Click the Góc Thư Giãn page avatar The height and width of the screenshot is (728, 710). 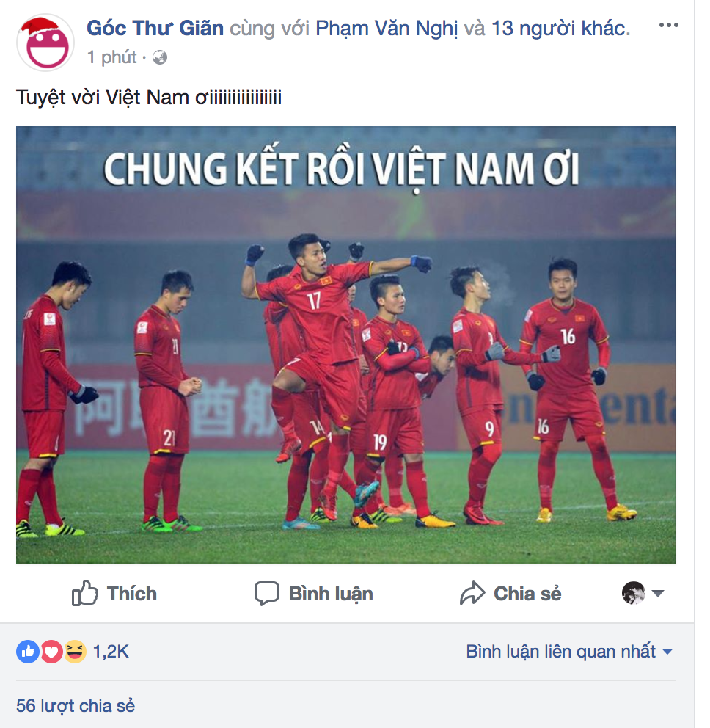click(45, 43)
